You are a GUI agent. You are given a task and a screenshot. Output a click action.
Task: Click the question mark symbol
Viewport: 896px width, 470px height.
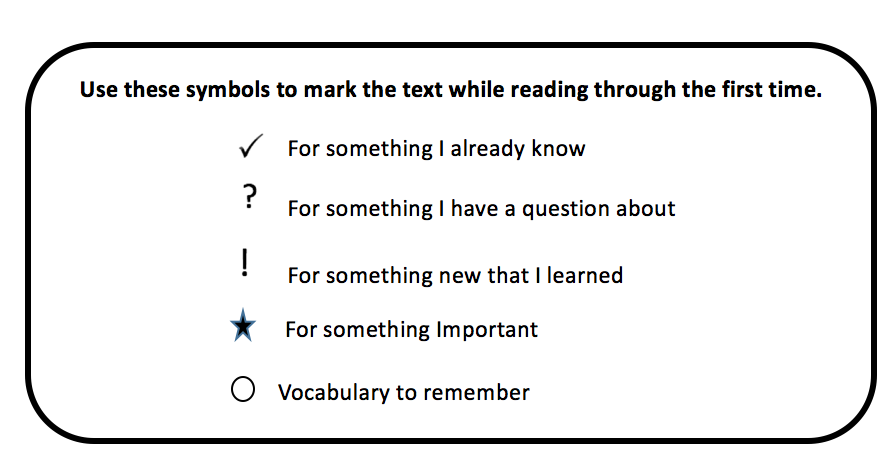coord(249,198)
